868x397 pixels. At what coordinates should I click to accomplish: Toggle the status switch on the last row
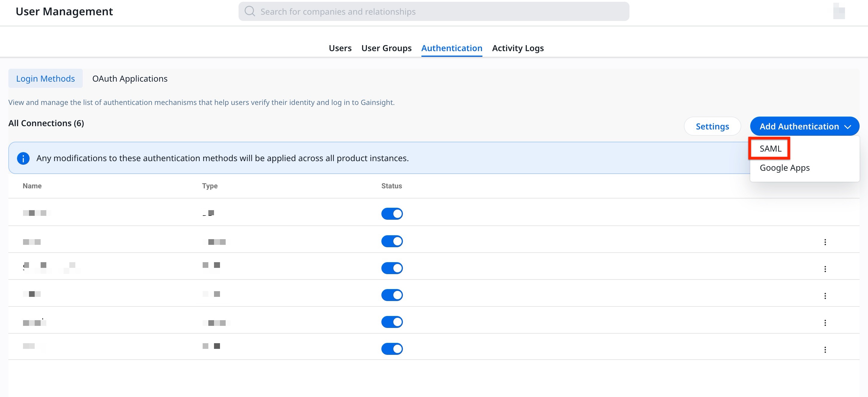click(392, 349)
